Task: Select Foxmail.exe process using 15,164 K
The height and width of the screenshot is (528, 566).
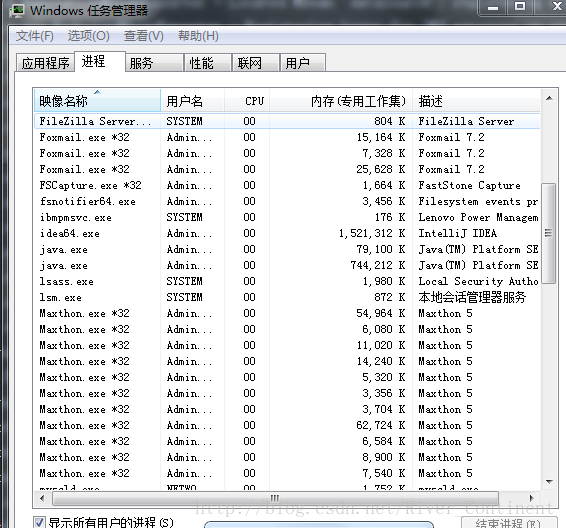Action: coord(287,137)
